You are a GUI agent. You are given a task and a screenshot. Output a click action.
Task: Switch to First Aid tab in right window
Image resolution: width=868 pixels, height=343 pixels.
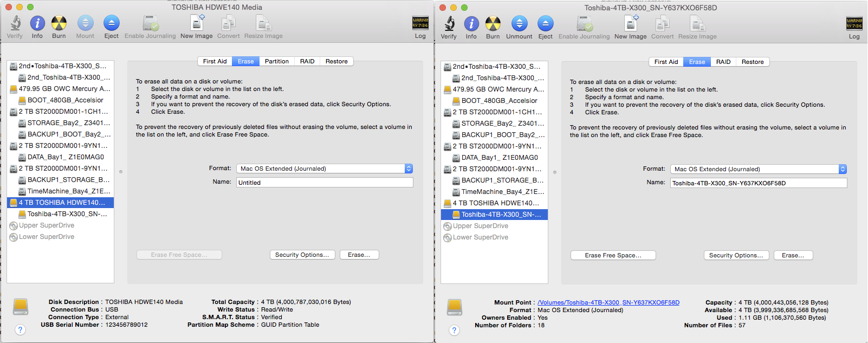pyautogui.click(x=666, y=62)
